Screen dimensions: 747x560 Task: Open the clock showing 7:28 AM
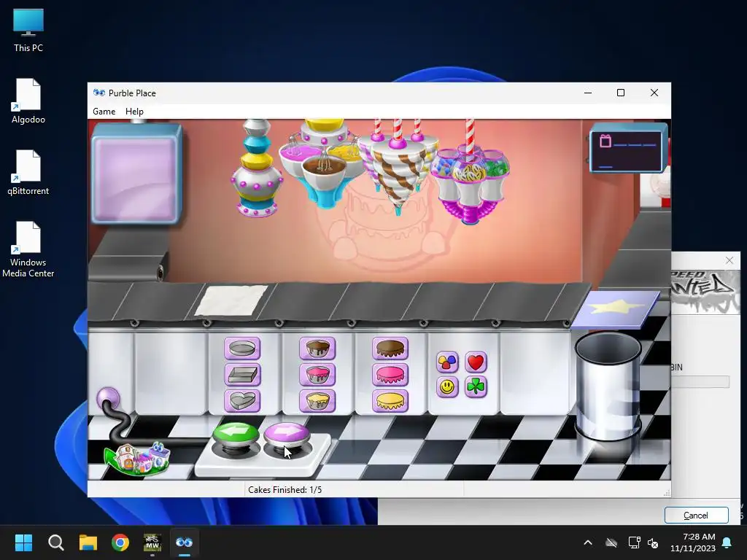coord(693,542)
